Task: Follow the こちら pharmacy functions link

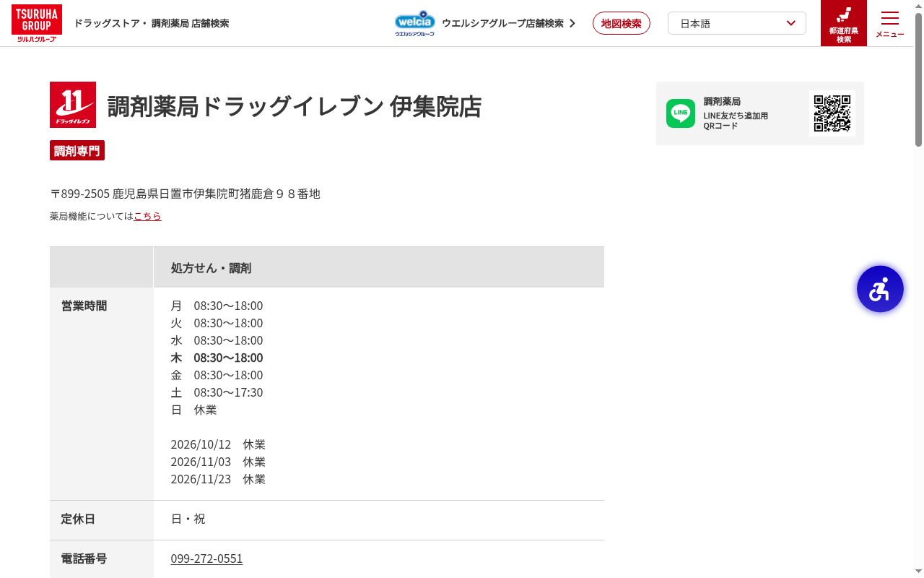Action: [x=147, y=216]
